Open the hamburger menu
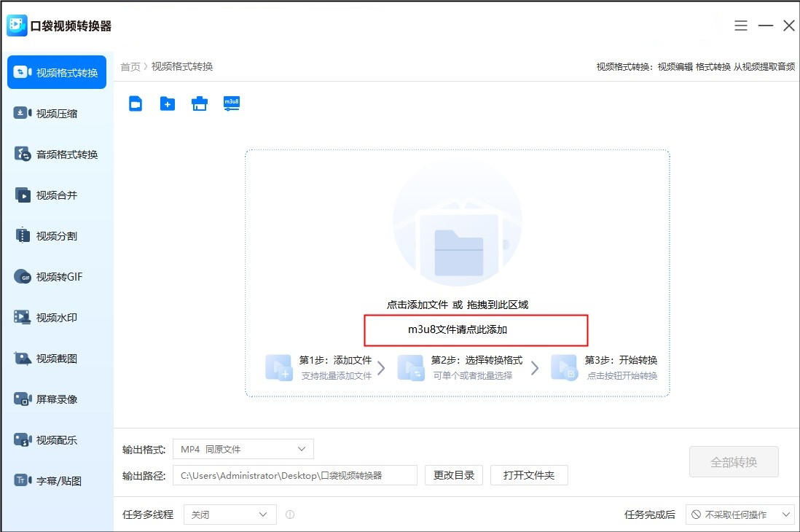The height and width of the screenshot is (532, 800). pyautogui.click(x=741, y=25)
